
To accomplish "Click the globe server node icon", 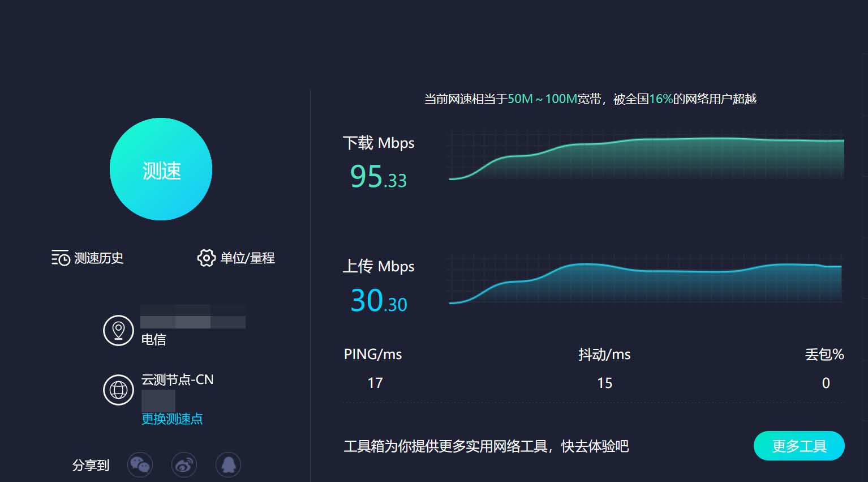I will pos(118,390).
